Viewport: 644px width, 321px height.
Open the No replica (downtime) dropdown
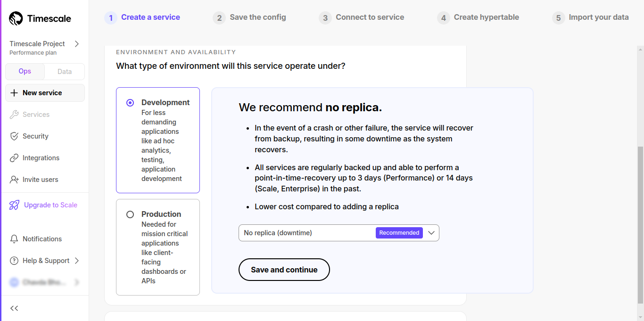pyautogui.click(x=339, y=233)
